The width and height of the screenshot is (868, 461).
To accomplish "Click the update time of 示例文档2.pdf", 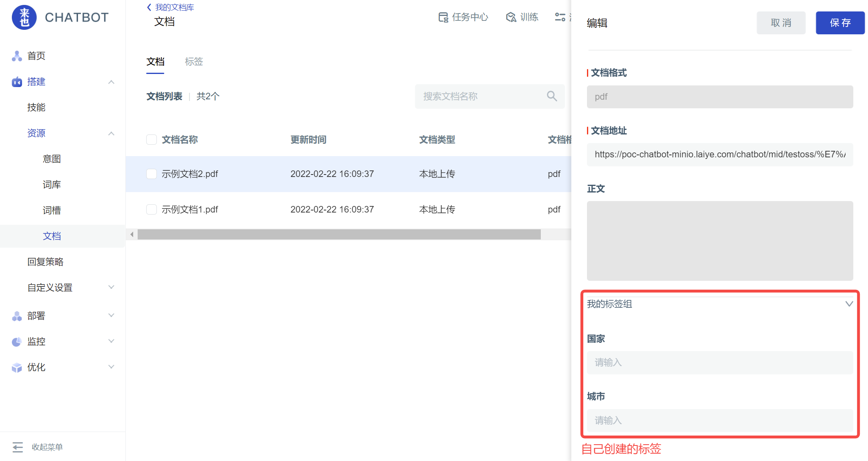I will (x=332, y=174).
